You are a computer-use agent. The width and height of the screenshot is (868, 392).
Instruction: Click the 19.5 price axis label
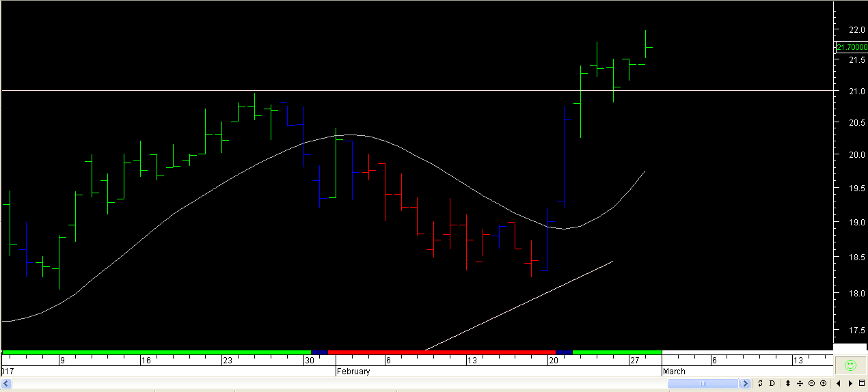[x=857, y=188]
